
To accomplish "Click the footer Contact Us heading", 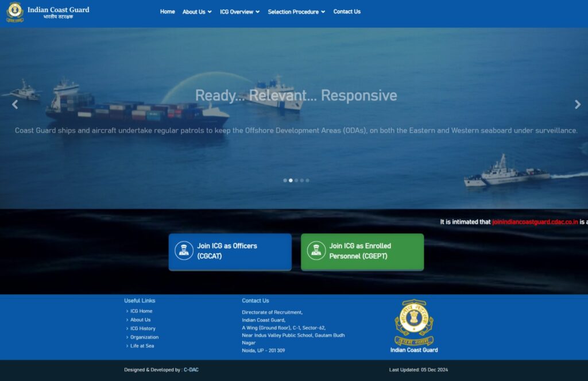I will coord(256,301).
